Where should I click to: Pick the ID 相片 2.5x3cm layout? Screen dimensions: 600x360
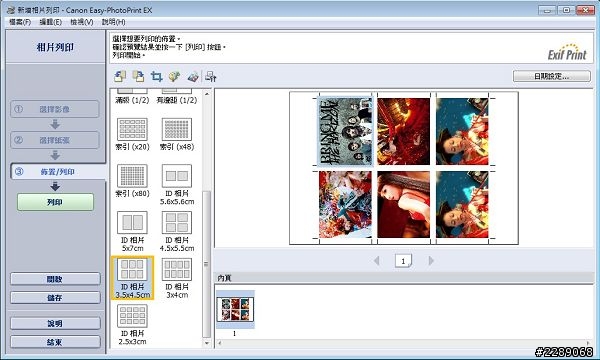pos(132,324)
